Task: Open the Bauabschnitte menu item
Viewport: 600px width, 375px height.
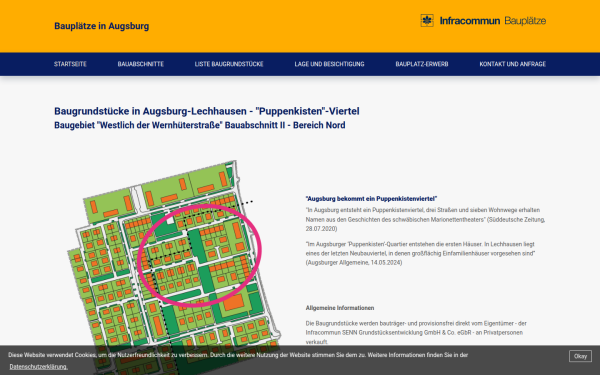Action: (x=140, y=64)
